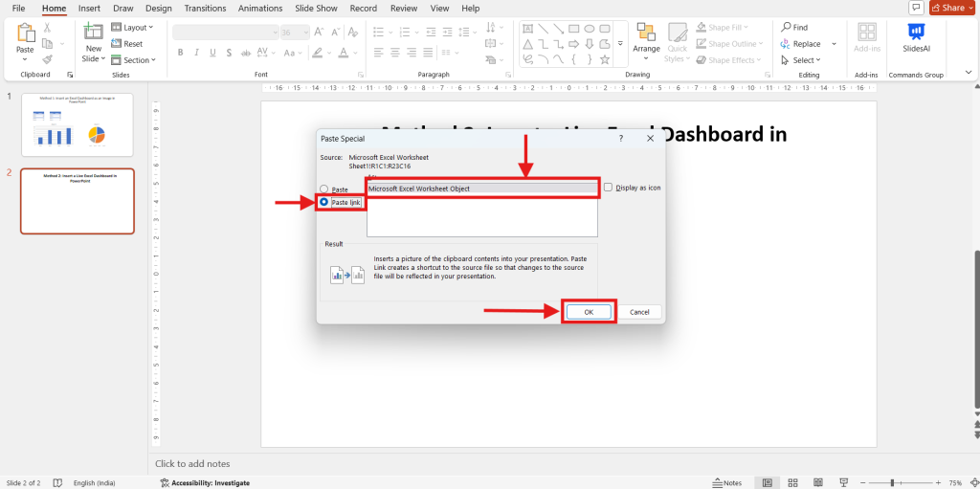Viewport: 980px width, 489px height.
Task: Collapse the ribbon with the chevron
Action: click(969, 73)
